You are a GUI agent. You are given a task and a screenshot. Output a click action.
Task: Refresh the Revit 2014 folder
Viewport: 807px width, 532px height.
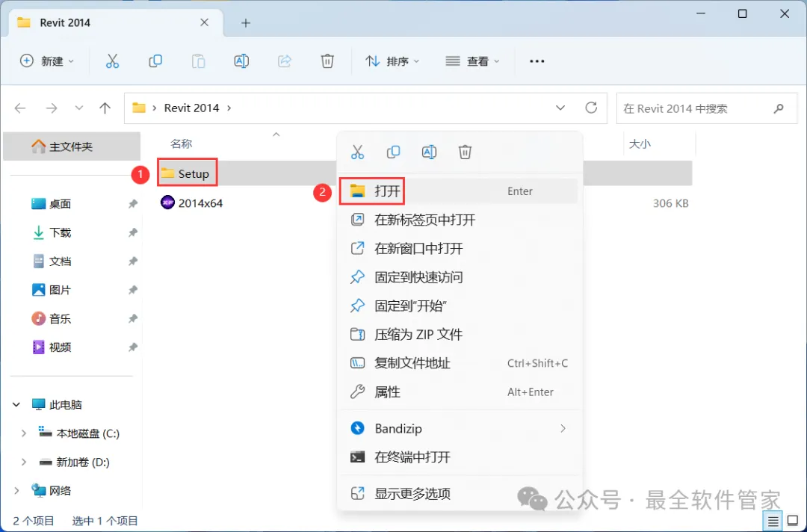tap(591, 108)
